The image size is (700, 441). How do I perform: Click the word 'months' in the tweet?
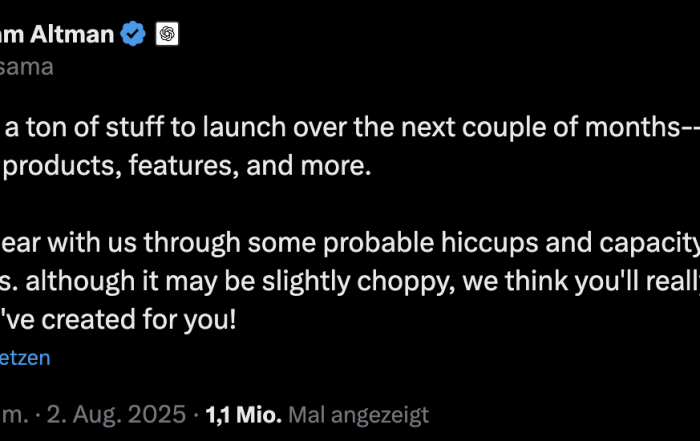pos(633,127)
